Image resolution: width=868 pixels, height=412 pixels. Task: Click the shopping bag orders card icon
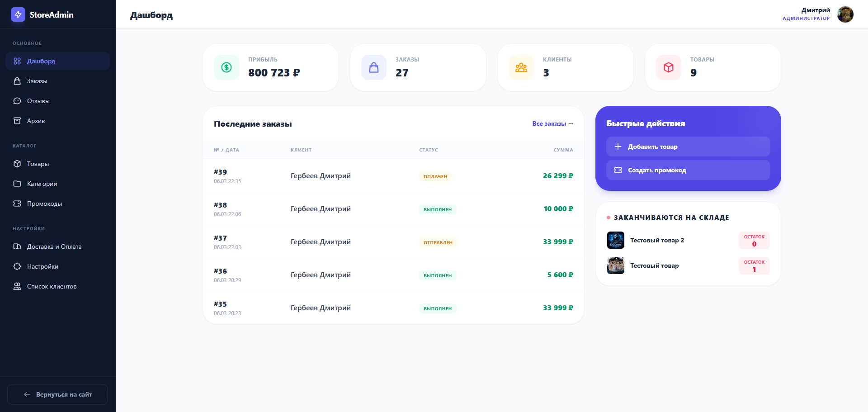[x=374, y=67]
